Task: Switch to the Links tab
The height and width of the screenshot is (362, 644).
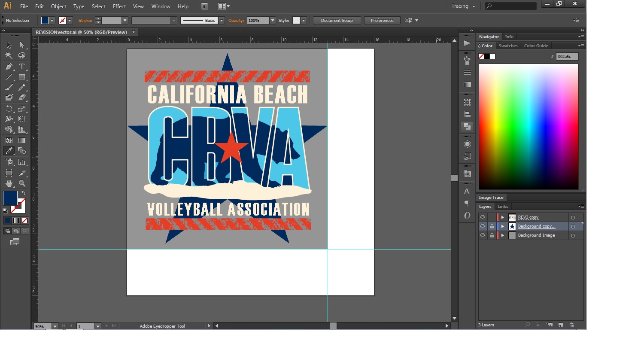Action: pos(503,207)
